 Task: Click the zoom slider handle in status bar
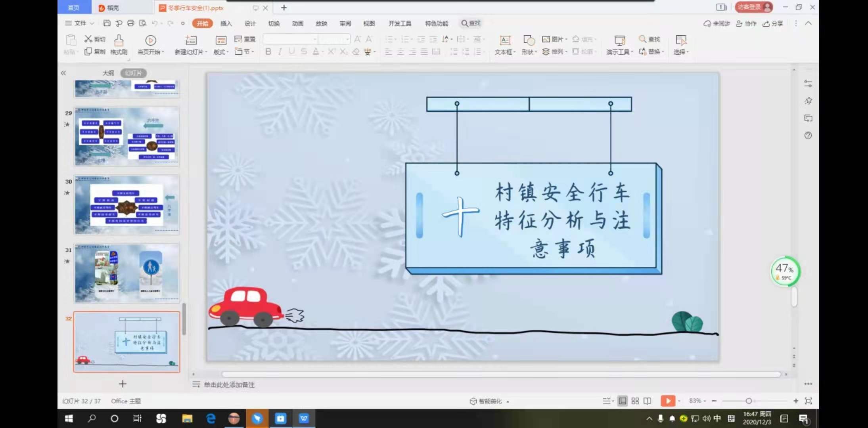pyautogui.click(x=749, y=401)
